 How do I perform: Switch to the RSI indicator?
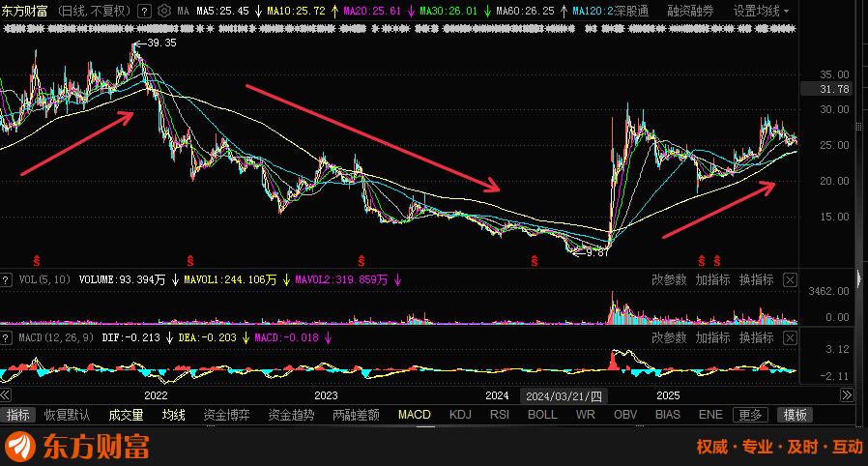click(x=500, y=415)
